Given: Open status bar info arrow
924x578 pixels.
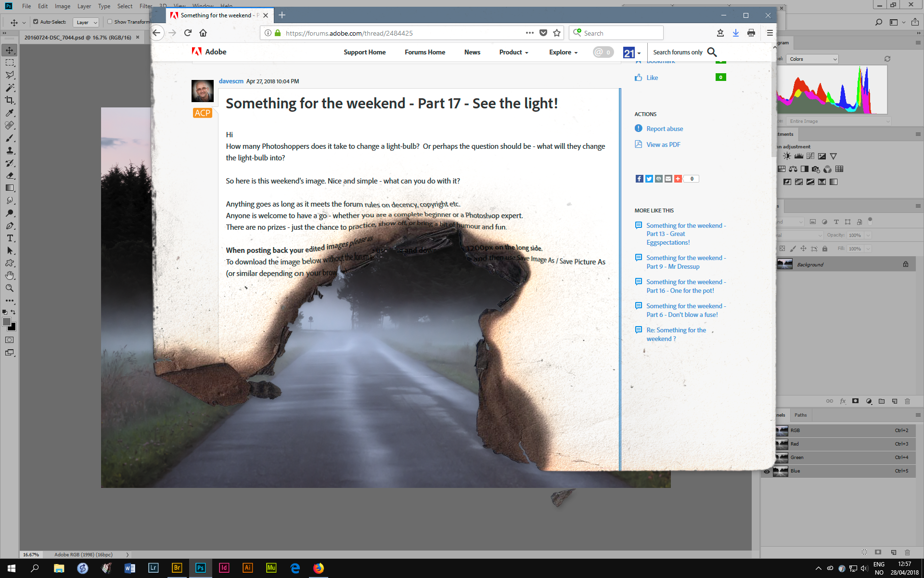Looking at the screenshot, I should (x=127, y=554).
